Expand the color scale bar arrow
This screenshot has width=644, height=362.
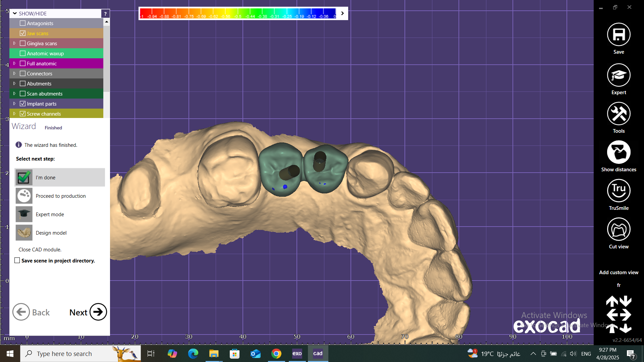[342, 13]
